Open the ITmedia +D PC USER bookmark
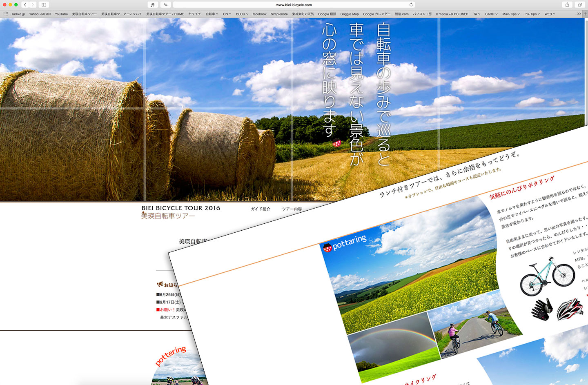Image resolution: width=588 pixels, height=385 pixels. [x=452, y=14]
